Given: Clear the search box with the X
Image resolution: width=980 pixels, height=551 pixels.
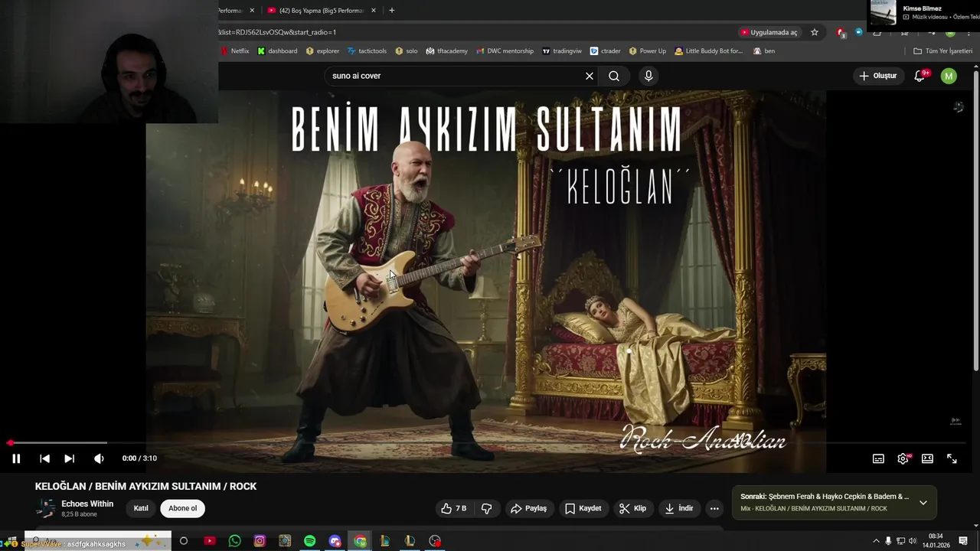Looking at the screenshot, I should pyautogui.click(x=590, y=76).
